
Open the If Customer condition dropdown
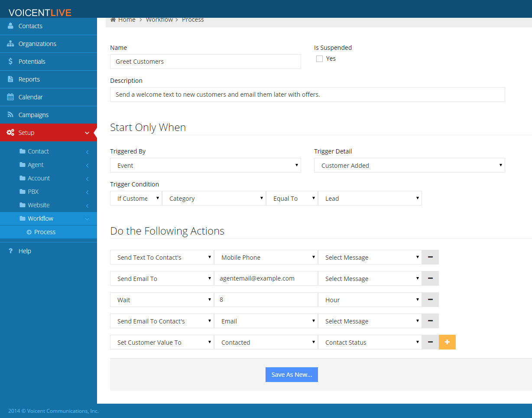pos(136,198)
